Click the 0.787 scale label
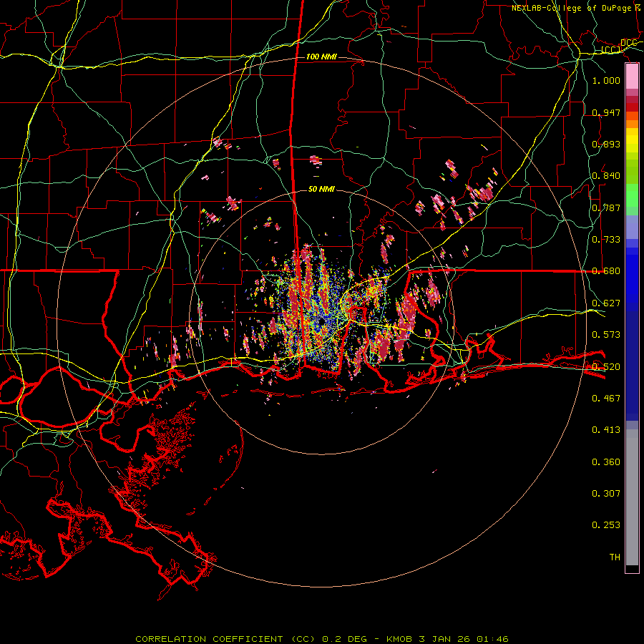 tap(606, 208)
